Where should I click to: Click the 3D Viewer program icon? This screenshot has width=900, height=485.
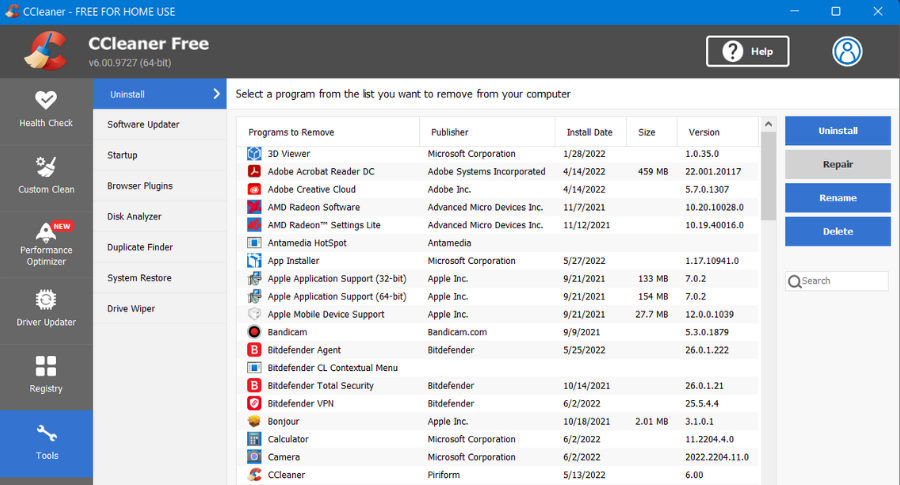point(254,154)
